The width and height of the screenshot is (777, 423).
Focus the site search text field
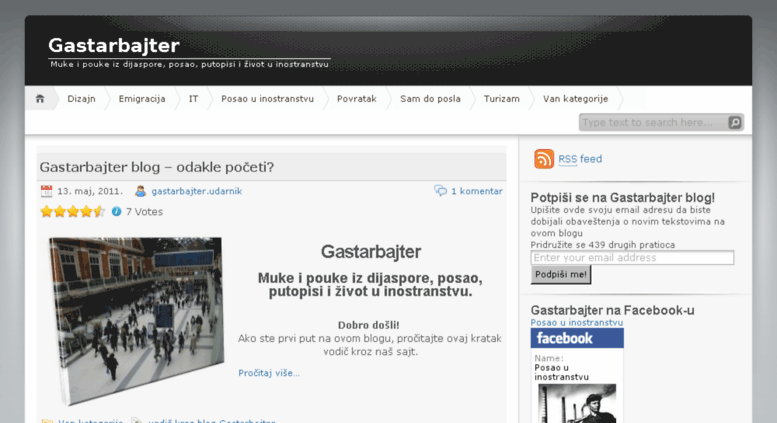tap(654, 122)
